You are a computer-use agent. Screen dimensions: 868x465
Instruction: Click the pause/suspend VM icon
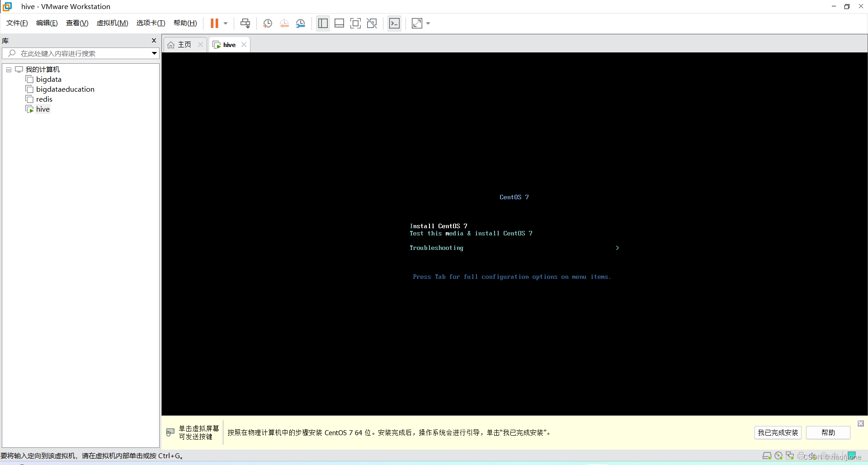214,23
